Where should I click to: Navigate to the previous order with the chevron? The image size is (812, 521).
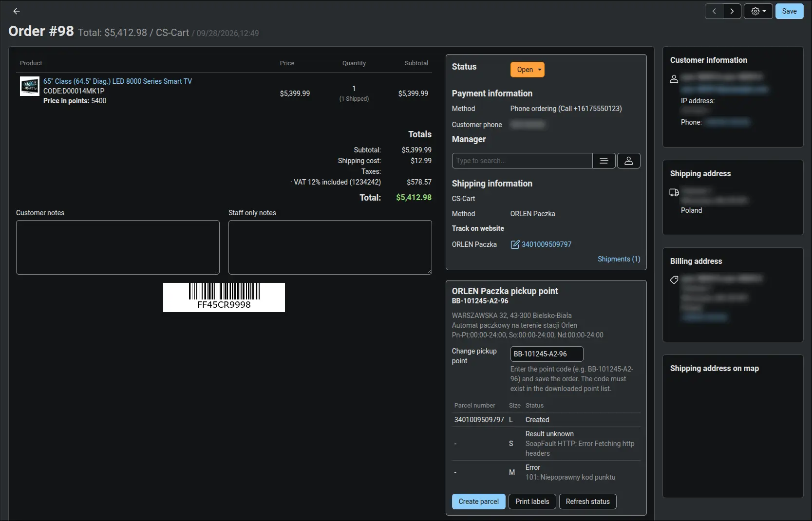tap(714, 11)
